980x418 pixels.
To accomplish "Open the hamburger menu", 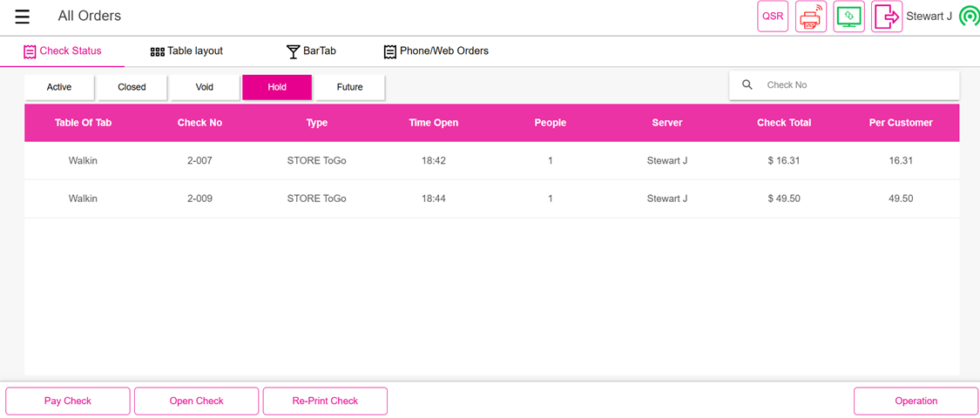I will 23,17.
